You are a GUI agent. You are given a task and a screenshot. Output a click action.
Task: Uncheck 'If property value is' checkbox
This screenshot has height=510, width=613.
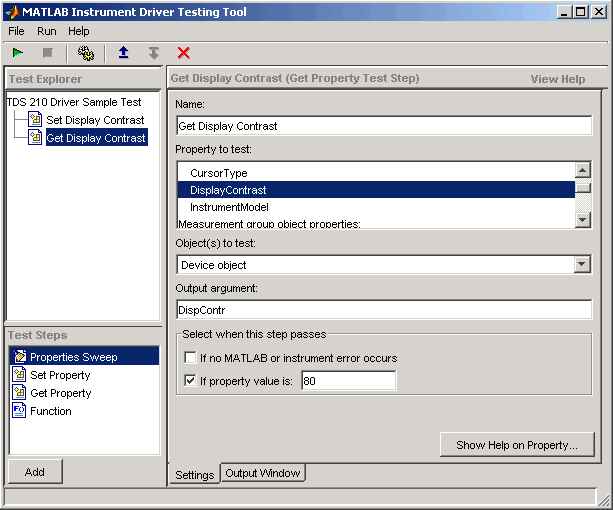click(x=190, y=381)
